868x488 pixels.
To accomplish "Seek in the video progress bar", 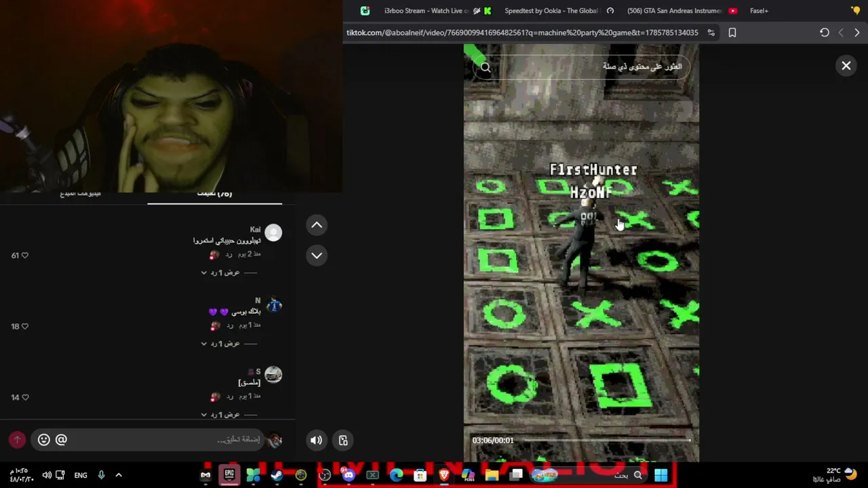I will pos(607,441).
